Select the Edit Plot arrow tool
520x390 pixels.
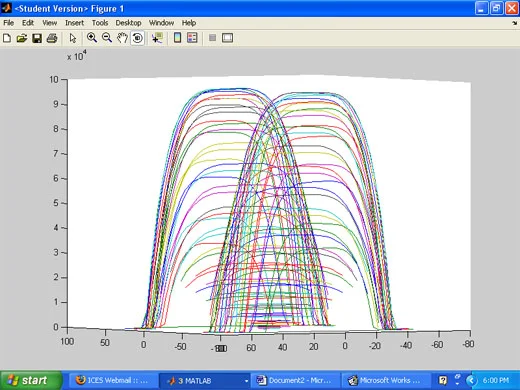tap(73, 38)
